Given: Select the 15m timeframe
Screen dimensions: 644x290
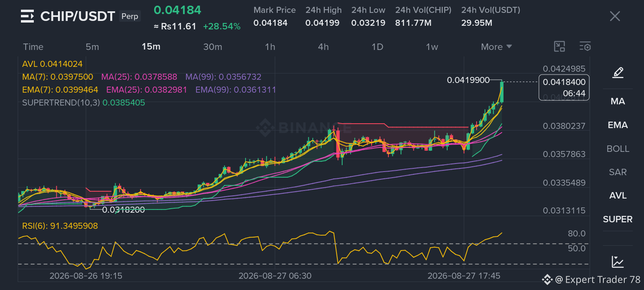Looking at the screenshot, I should click(151, 47).
